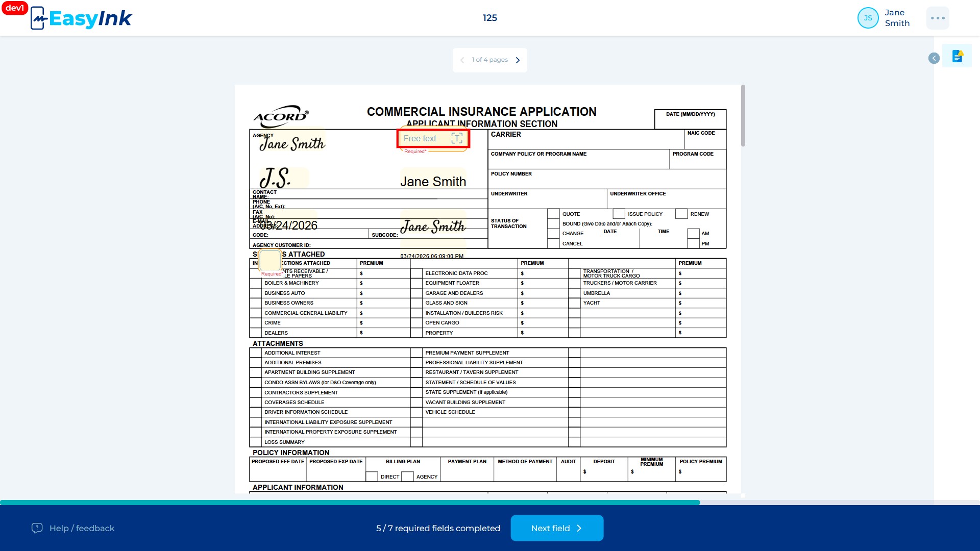This screenshot has height=551, width=980.
Task: Click the Free text field
Action: click(433, 139)
